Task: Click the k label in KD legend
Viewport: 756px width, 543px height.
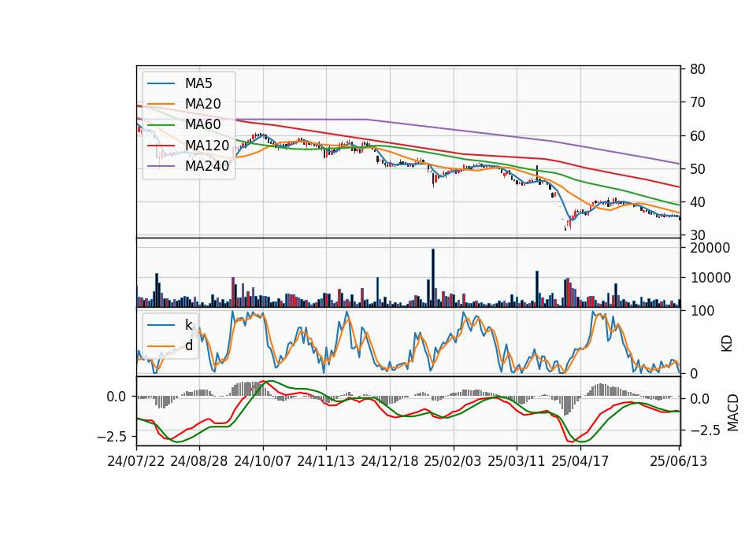Action: (188, 325)
